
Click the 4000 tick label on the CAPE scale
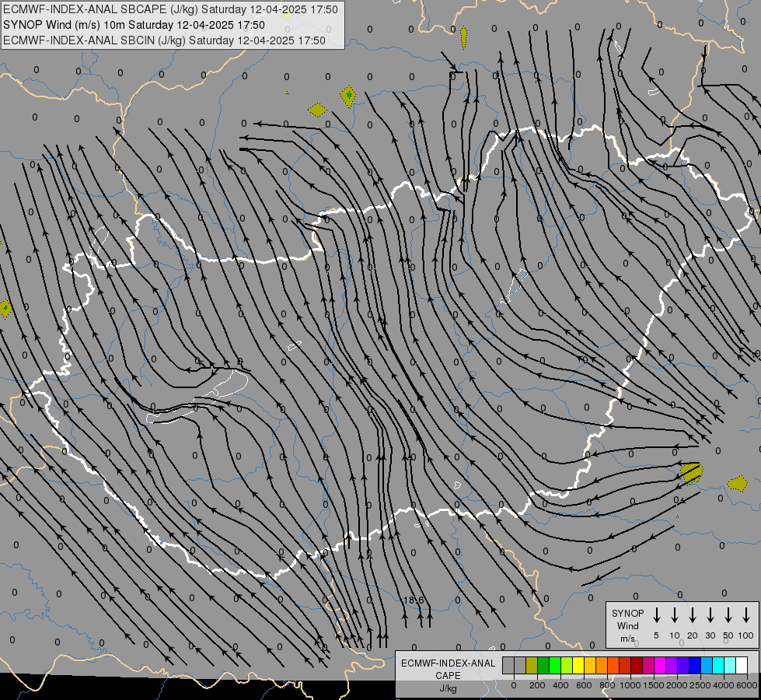723,685
